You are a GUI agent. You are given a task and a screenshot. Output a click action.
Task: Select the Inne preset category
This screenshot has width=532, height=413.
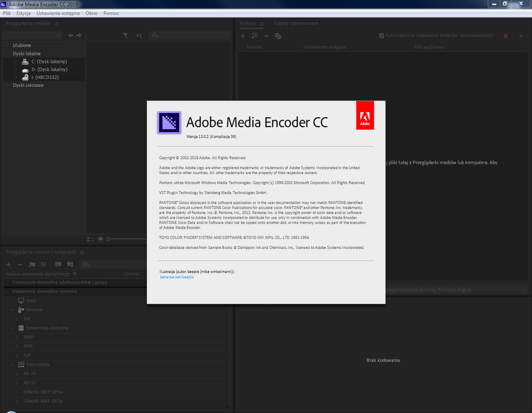(x=30, y=300)
